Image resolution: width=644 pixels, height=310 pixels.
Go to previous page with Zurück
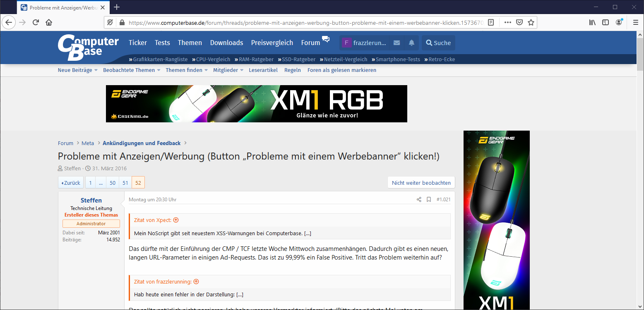click(x=70, y=183)
